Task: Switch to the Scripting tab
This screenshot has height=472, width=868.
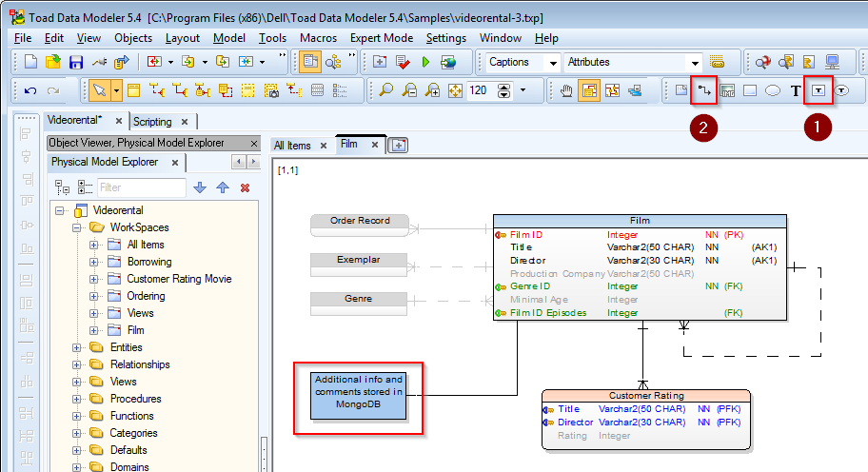Action: coord(153,121)
